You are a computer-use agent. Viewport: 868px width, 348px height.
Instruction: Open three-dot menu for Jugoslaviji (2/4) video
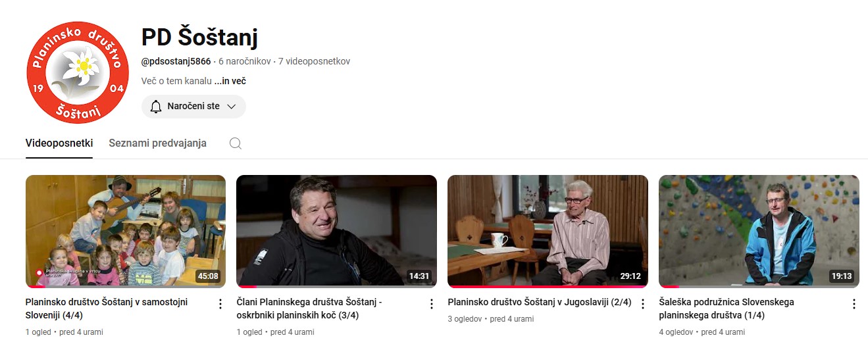click(643, 304)
